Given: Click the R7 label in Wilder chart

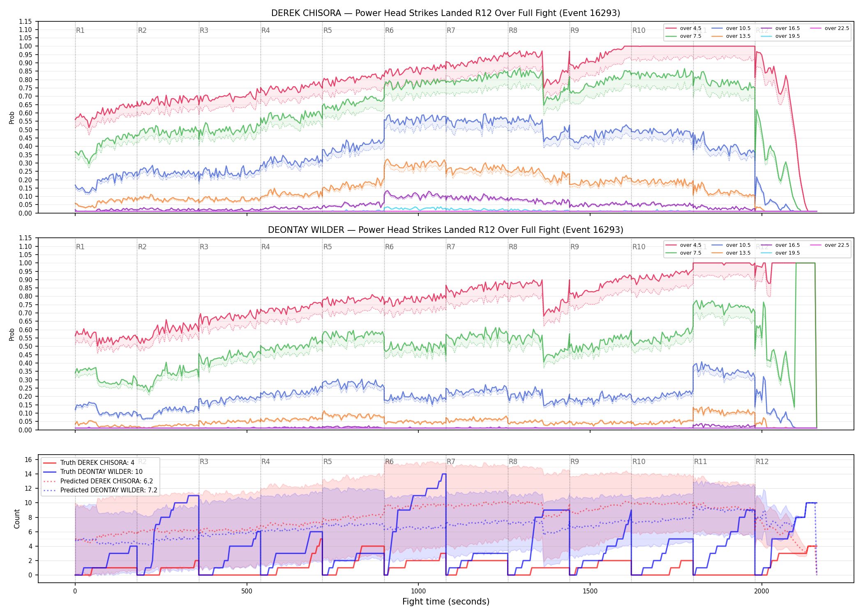Looking at the screenshot, I should click(451, 247).
